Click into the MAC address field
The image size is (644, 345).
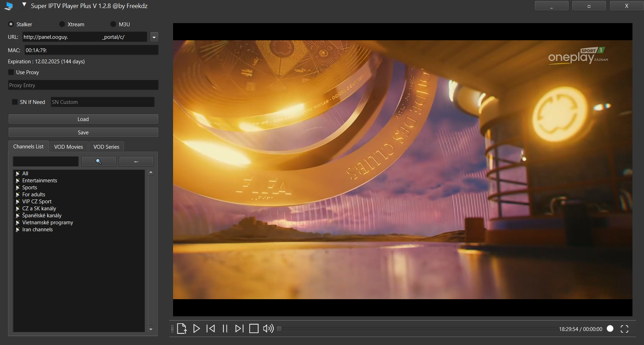click(92, 50)
